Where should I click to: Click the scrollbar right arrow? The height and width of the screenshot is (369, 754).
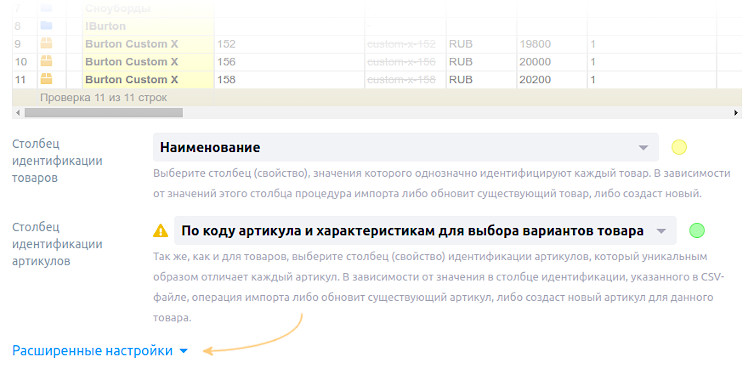736,113
